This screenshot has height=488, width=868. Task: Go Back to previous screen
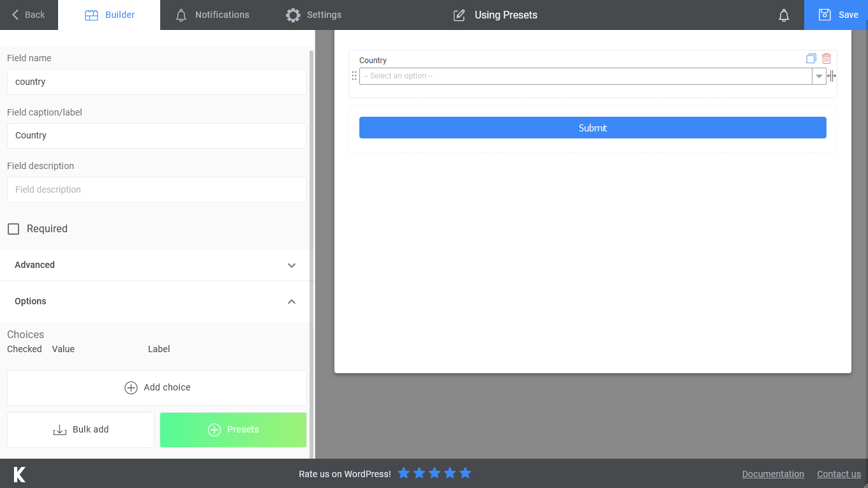[29, 15]
